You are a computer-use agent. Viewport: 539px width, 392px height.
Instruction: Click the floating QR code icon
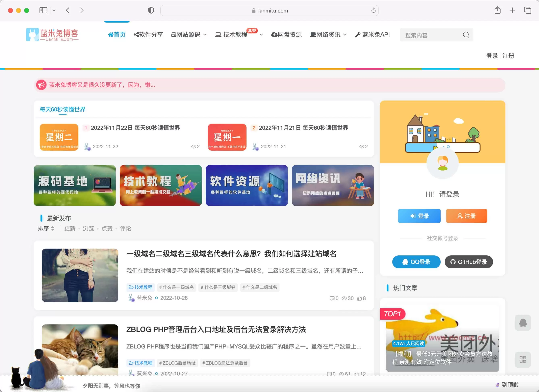point(523,360)
